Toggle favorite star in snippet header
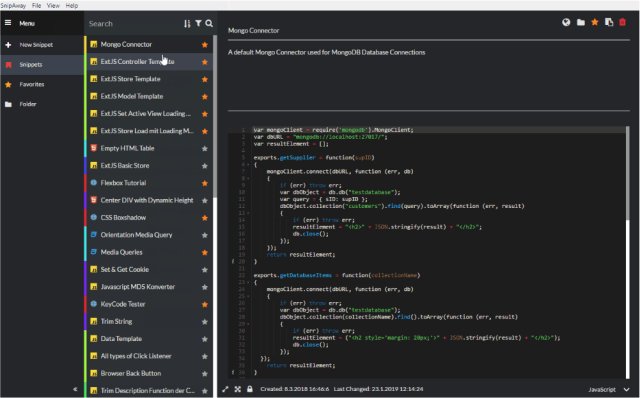 (x=595, y=22)
